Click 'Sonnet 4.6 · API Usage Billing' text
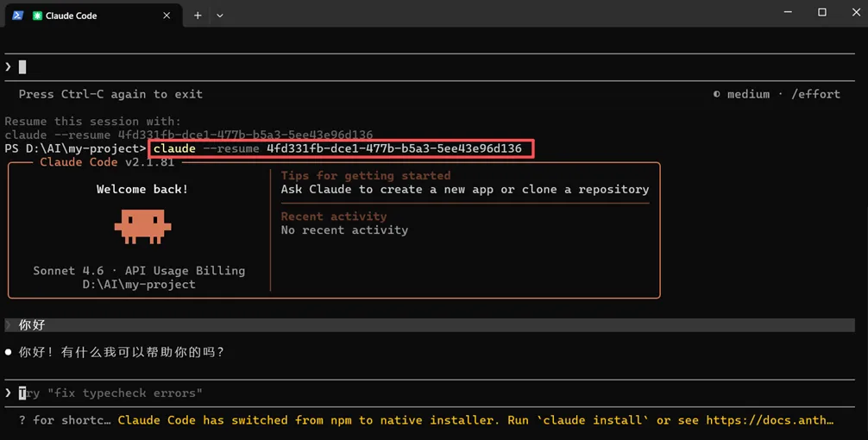 139,271
